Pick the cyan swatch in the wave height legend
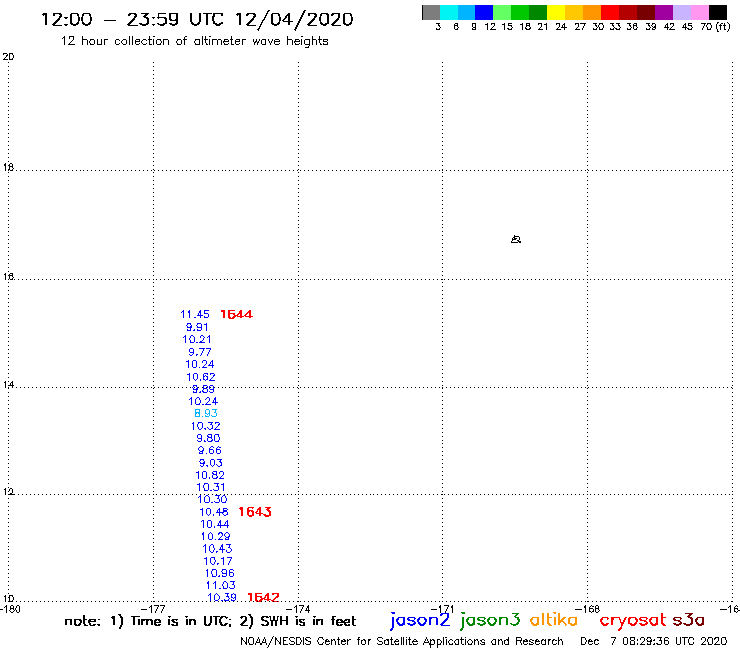The image size is (740, 650). click(448, 12)
